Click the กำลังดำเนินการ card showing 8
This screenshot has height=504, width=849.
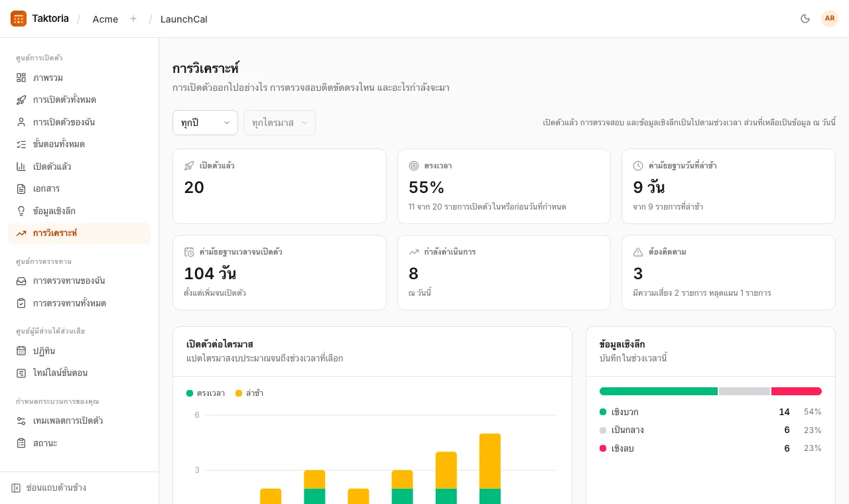pos(504,273)
